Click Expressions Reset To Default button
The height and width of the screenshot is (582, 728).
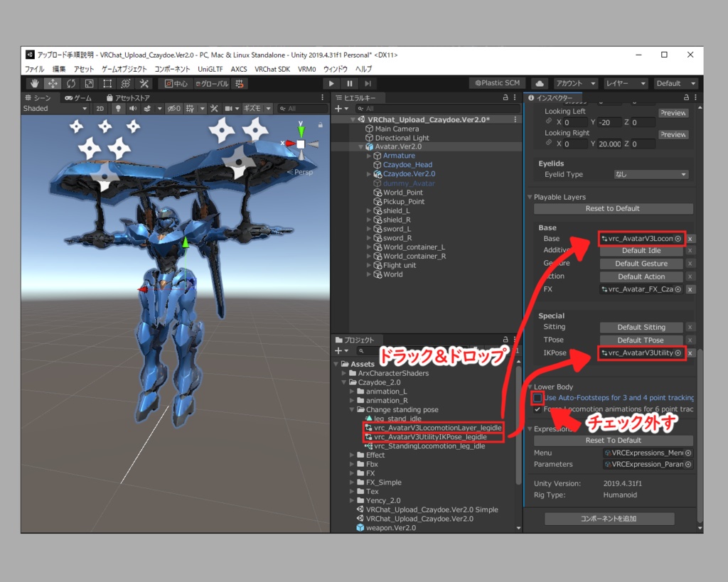point(613,441)
